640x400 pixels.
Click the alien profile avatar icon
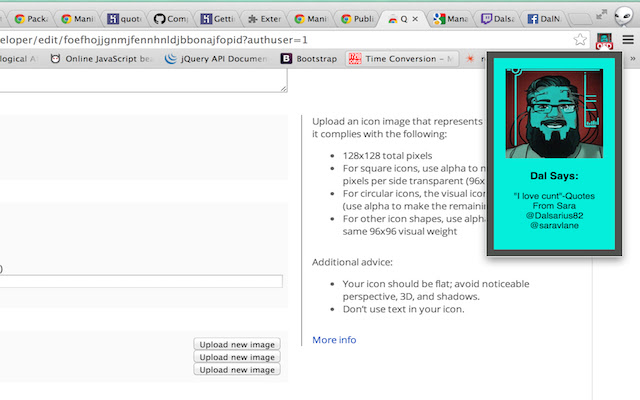point(623,16)
